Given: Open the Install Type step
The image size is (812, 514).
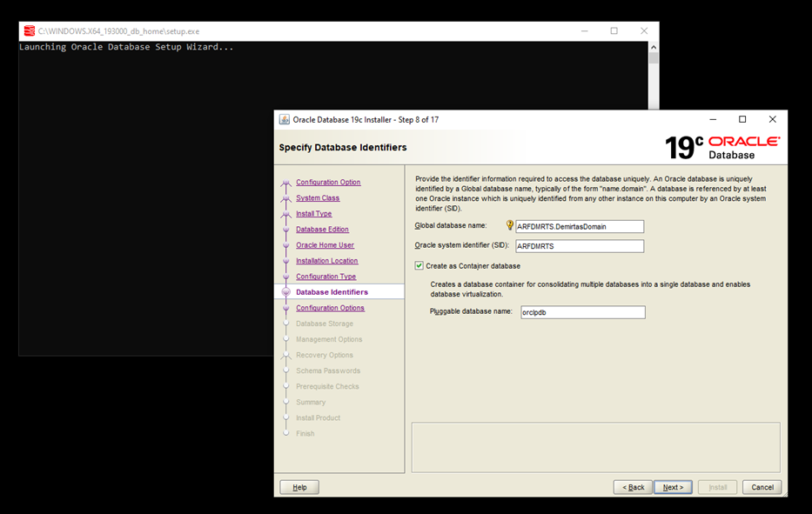Looking at the screenshot, I should pyautogui.click(x=314, y=213).
